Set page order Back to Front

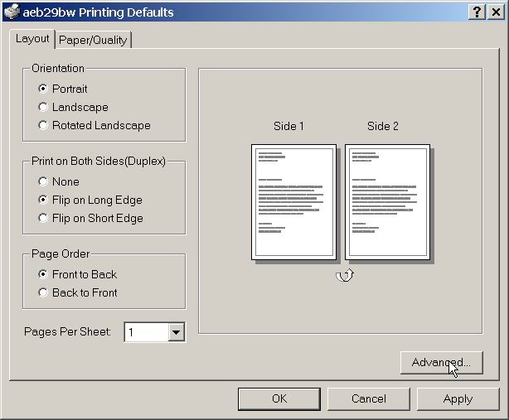pyautogui.click(x=78, y=292)
